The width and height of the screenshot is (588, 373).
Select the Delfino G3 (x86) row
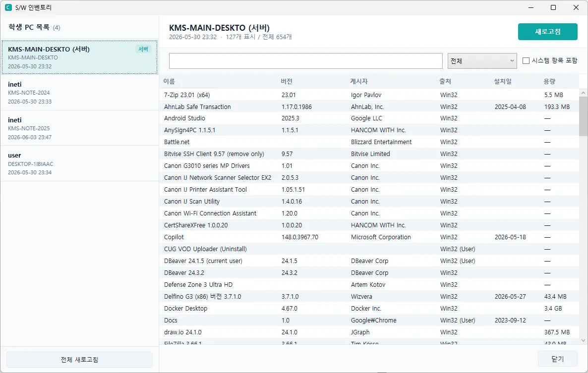click(369, 297)
